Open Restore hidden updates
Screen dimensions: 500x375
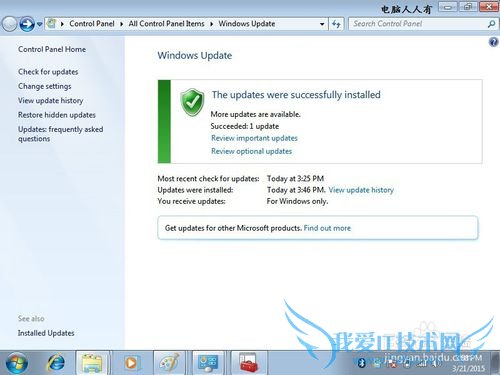point(57,115)
